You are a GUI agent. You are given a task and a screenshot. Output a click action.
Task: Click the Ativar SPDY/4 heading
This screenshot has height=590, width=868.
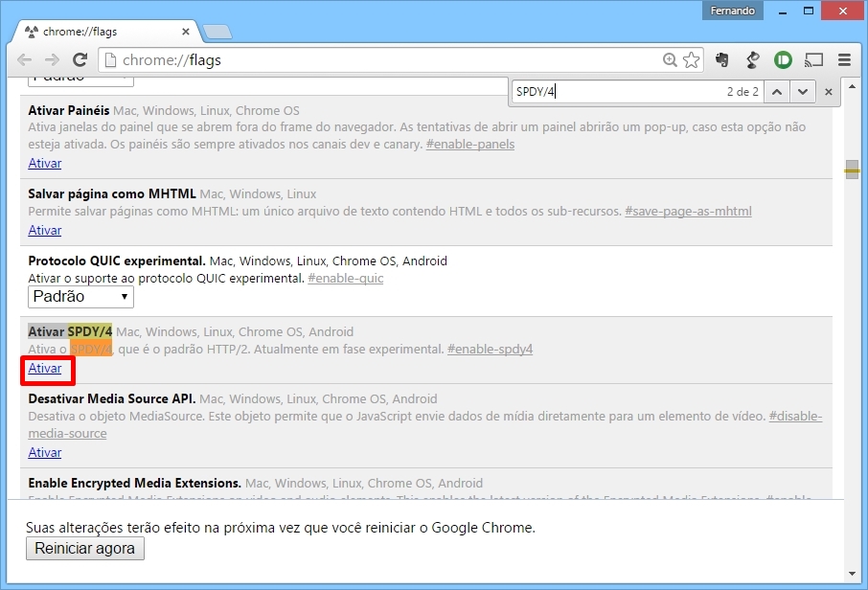click(70, 332)
